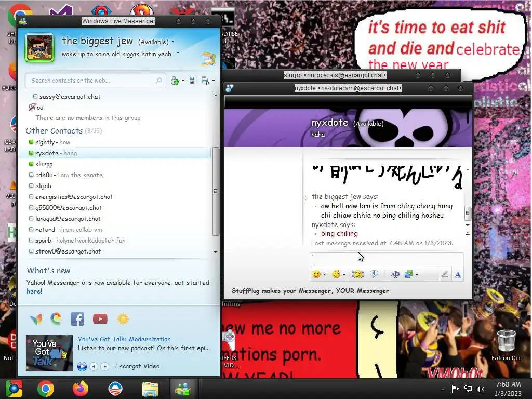The height and width of the screenshot is (399, 532).
Task: Click the sun weather icon in Messenger
Action: pos(123,319)
